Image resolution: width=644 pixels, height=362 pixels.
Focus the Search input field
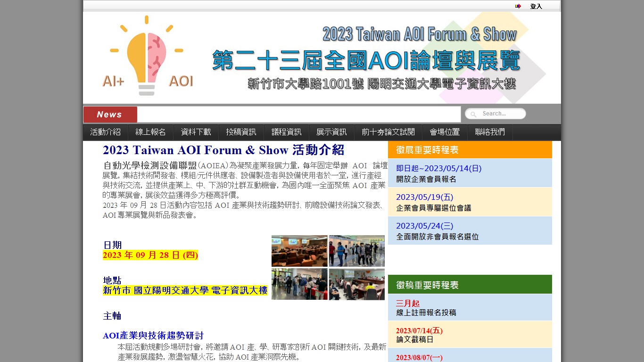[495, 114]
